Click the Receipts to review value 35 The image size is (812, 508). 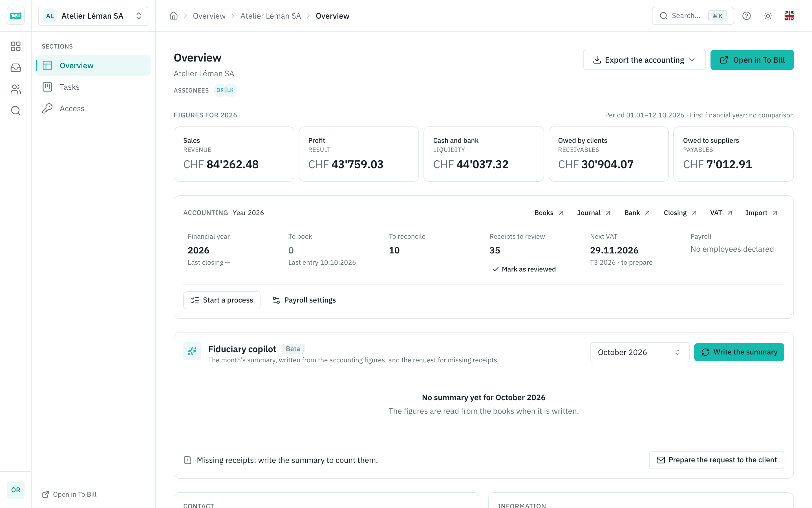pos(495,250)
